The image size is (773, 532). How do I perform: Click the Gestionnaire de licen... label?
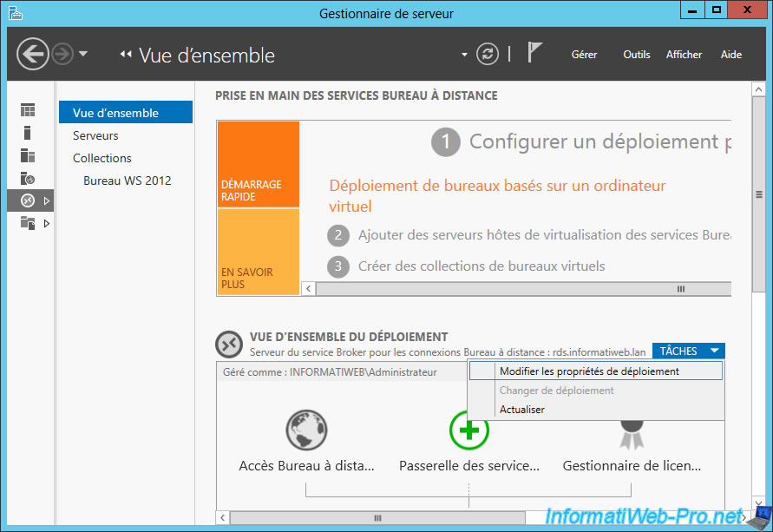tap(632, 466)
